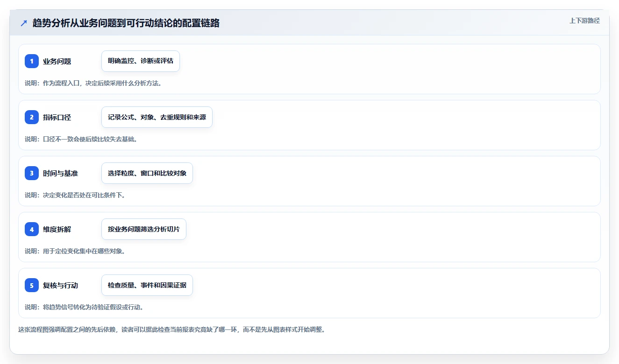This screenshot has height=364, width=619.
Task: Click the note 用于定位变化集中在哪些对象
Action: [75, 251]
